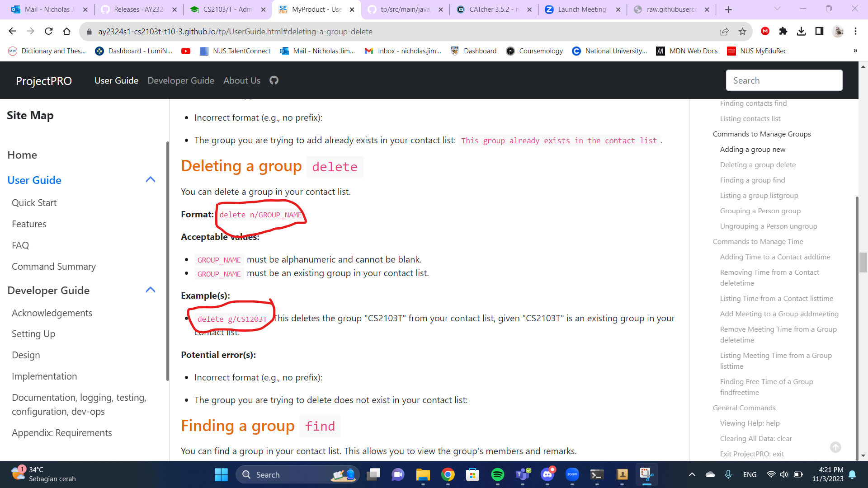Bookmark this page with star icon
Viewport: 868px width, 488px height.
coord(742,31)
